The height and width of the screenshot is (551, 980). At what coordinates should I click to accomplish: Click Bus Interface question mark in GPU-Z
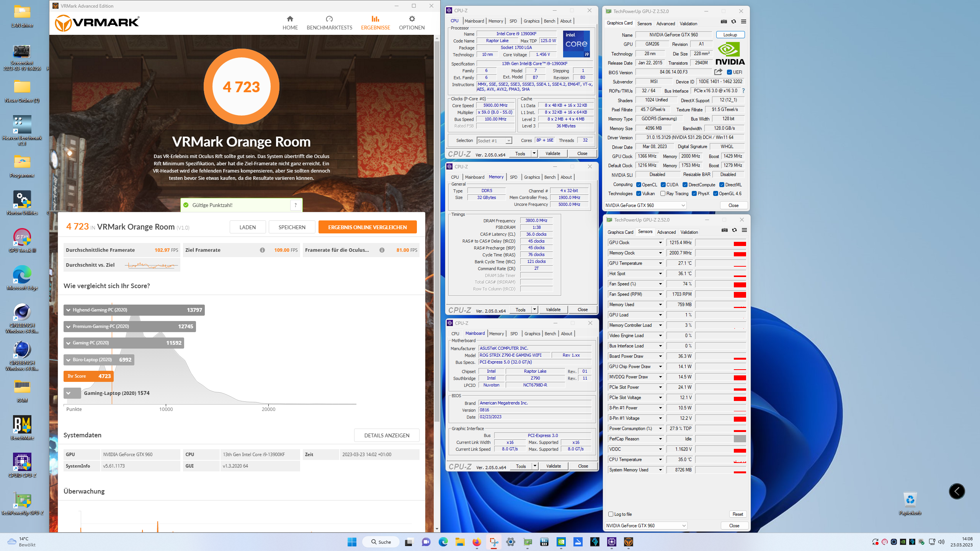click(x=743, y=91)
